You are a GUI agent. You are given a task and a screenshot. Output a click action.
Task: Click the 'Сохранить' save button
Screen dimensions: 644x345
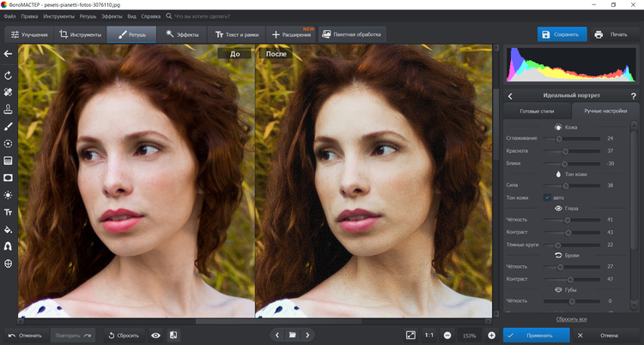pyautogui.click(x=562, y=34)
